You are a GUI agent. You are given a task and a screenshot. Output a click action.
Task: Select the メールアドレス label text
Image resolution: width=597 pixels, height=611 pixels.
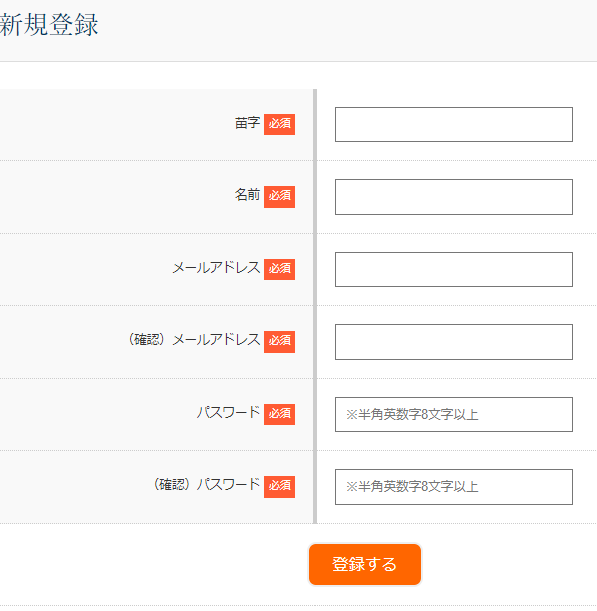[216, 268]
